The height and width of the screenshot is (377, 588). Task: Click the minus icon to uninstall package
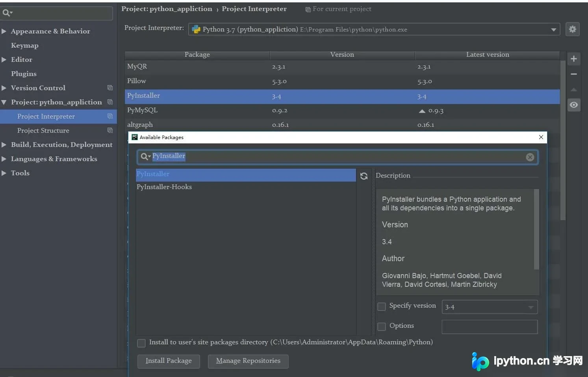tap(574, 74)
